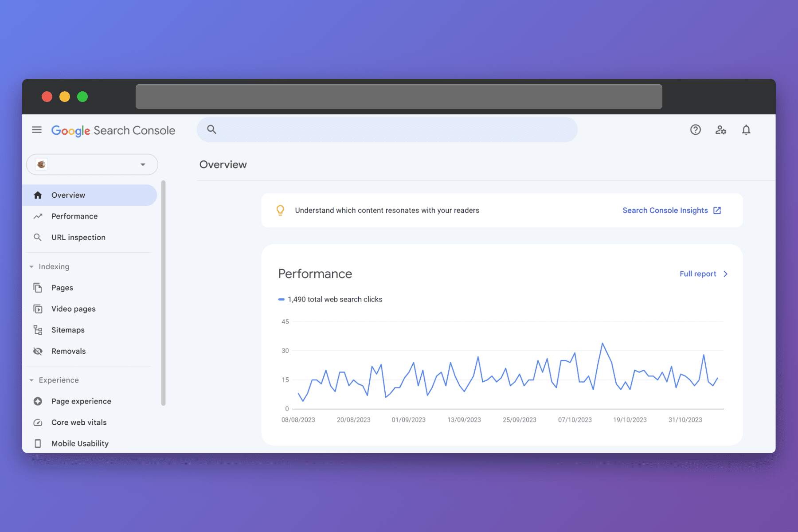Open Pages under Indexing
The height and width of the screenshot is (532, 798).
[x=90, y=288]
